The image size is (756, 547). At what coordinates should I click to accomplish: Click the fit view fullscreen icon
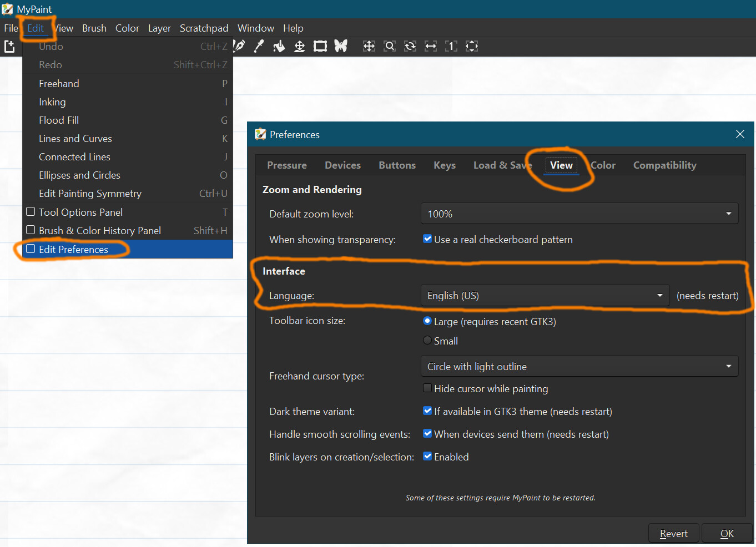(x=472, y=46)
